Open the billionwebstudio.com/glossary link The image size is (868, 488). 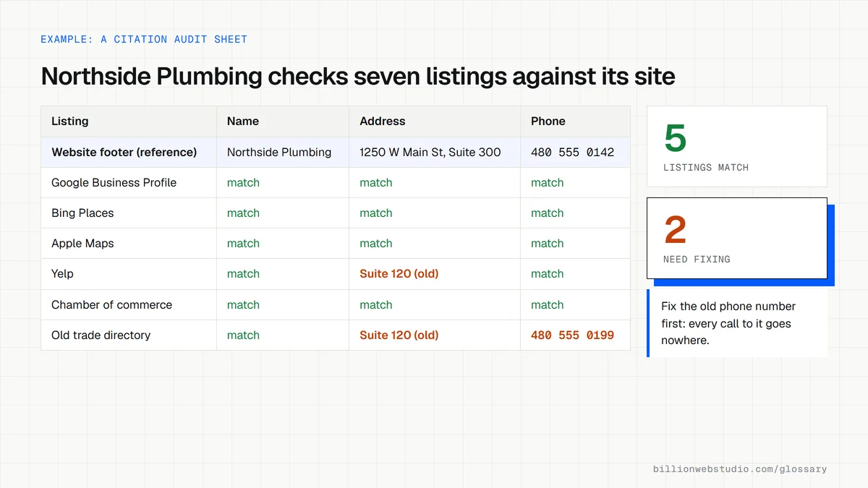(x=740, y=469)
